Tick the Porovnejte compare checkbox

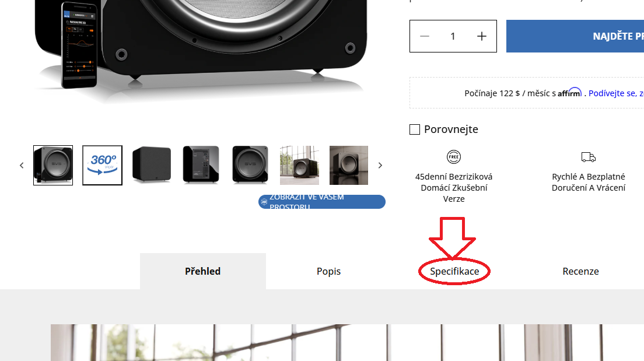(x=415, y=129)
